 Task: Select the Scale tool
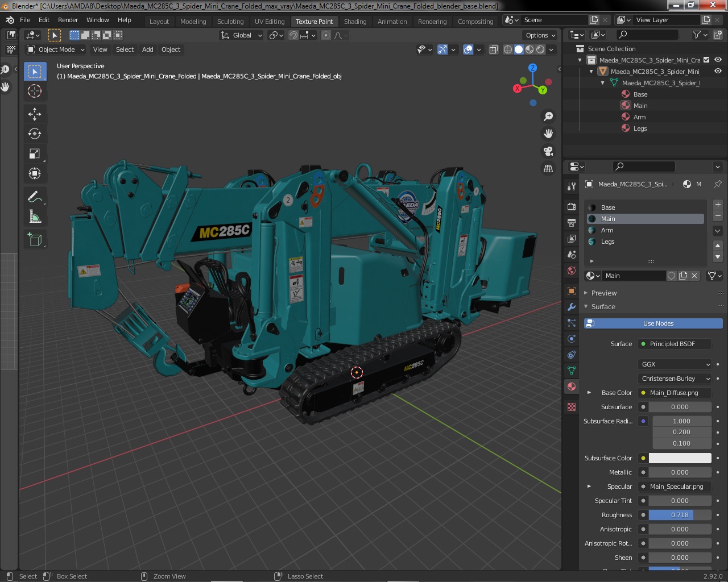35,153
